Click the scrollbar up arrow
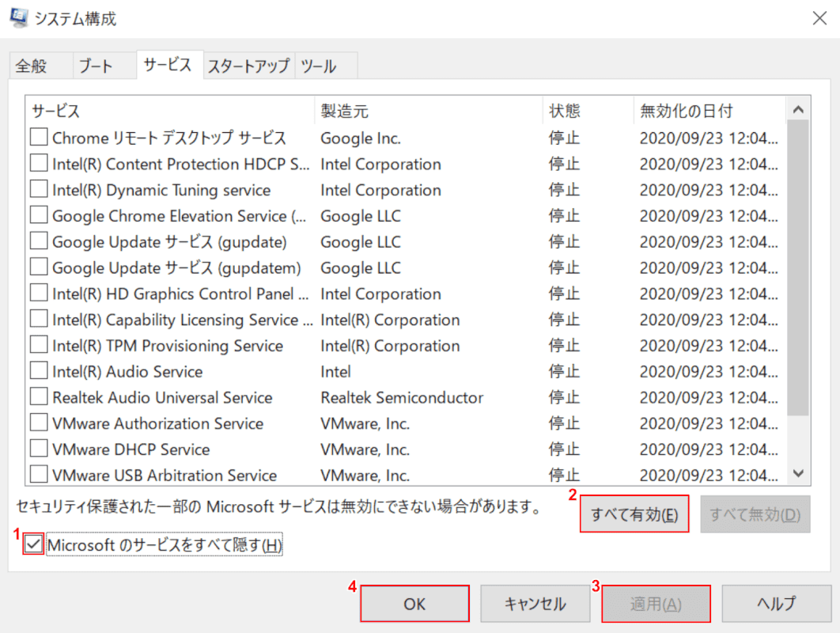 [798, 109]
